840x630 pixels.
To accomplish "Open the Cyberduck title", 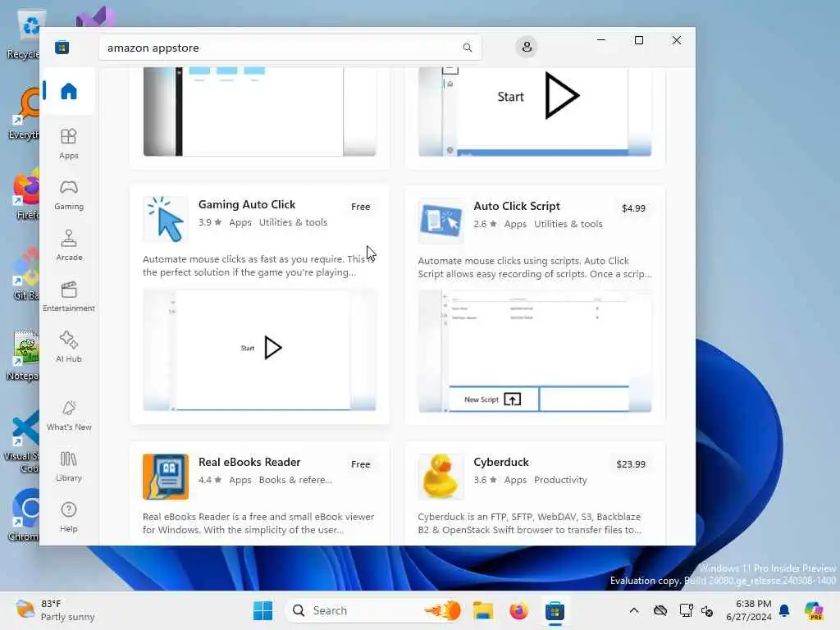I will [x=501, y=462].
